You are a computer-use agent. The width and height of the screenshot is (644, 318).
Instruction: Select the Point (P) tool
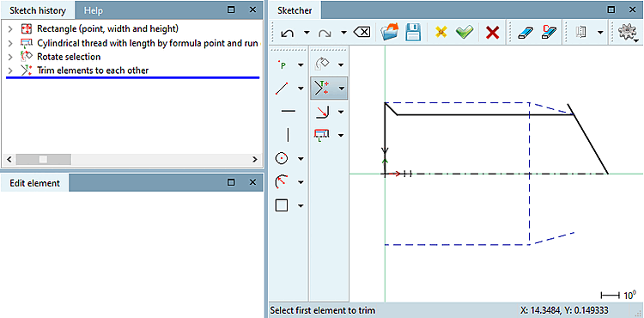(283, 65)
